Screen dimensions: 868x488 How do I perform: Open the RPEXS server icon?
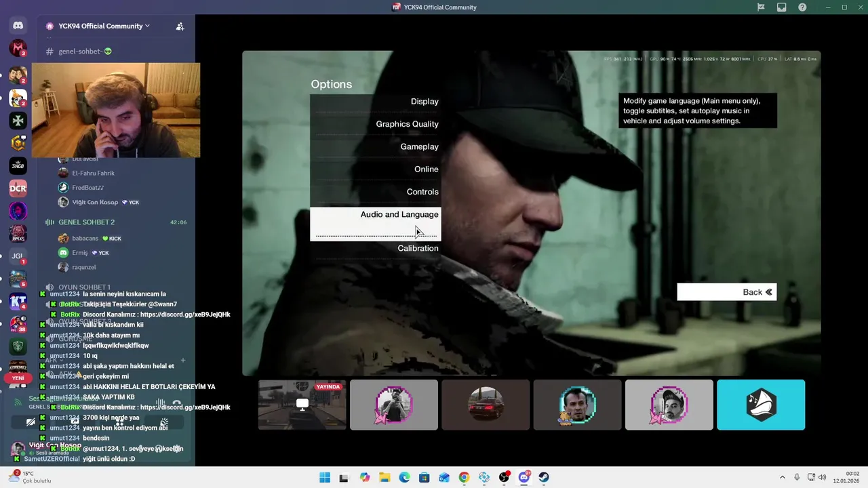click(18, 233)
